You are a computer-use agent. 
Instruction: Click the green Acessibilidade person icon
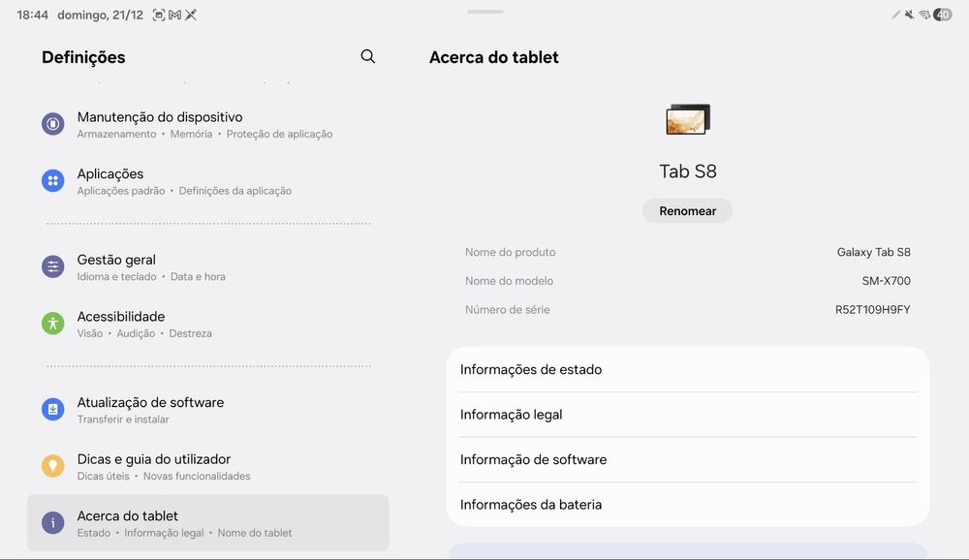click(x=53, y=324)
